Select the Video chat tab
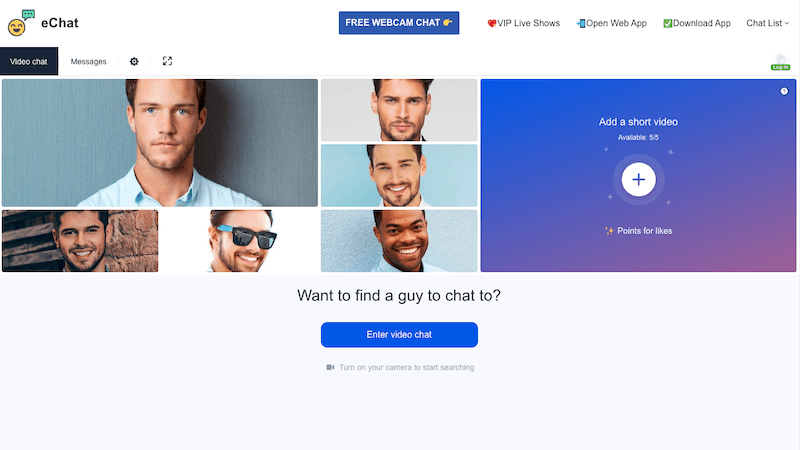Image resolution: width=800 pixels, height=450 pixels. click(x=29, y=61)
